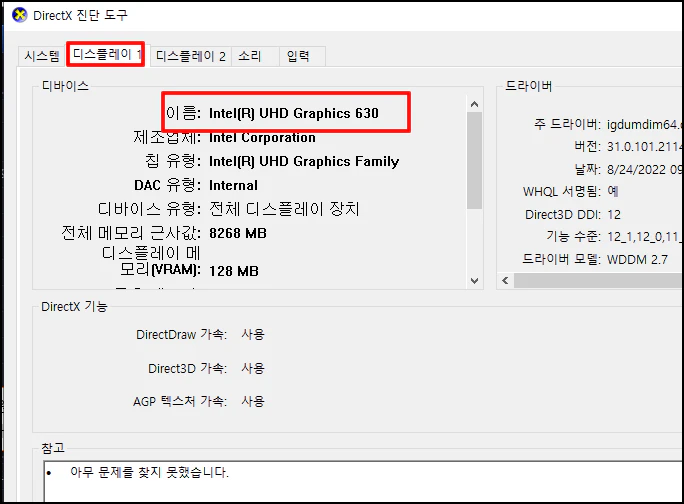Screen dimensions: 684x504
Task: Click AGP 텍스처 가속 status 사용
Action: point(253,401)
